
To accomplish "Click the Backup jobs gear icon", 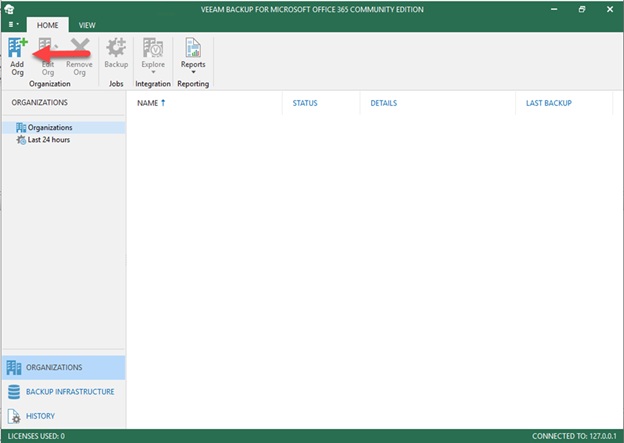I will coord(116,48).
